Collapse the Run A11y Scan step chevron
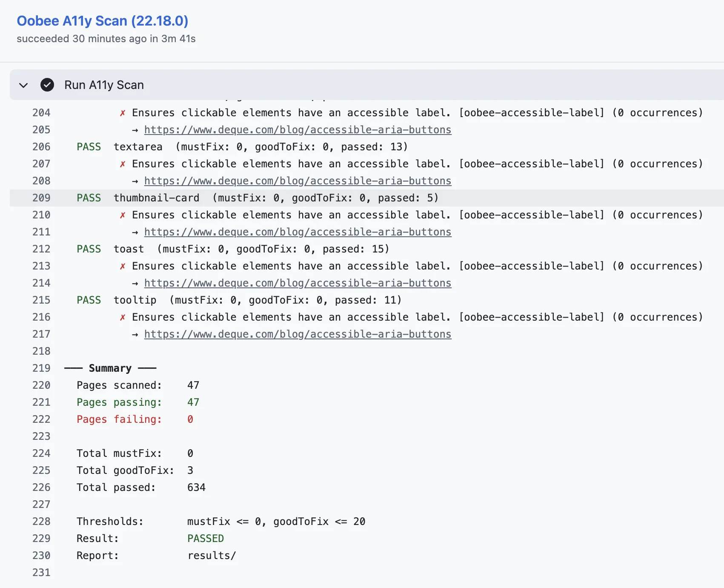 (23, 85)
